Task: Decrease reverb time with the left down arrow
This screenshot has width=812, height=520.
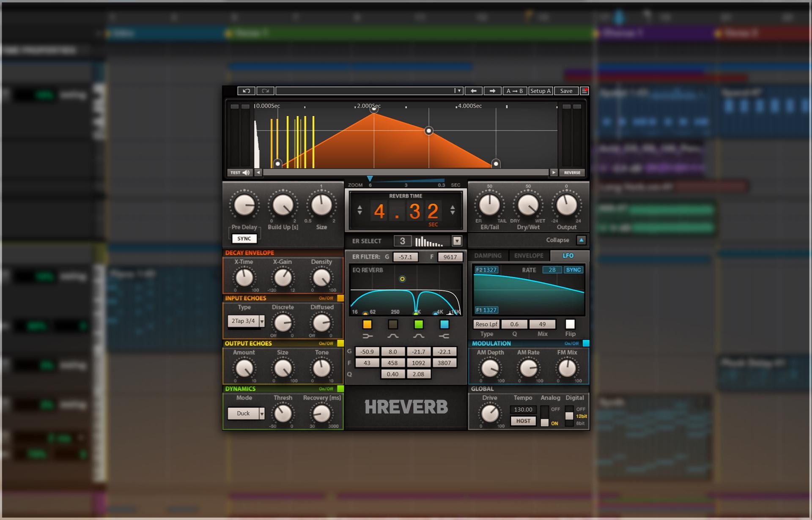Action: [359, 213]
